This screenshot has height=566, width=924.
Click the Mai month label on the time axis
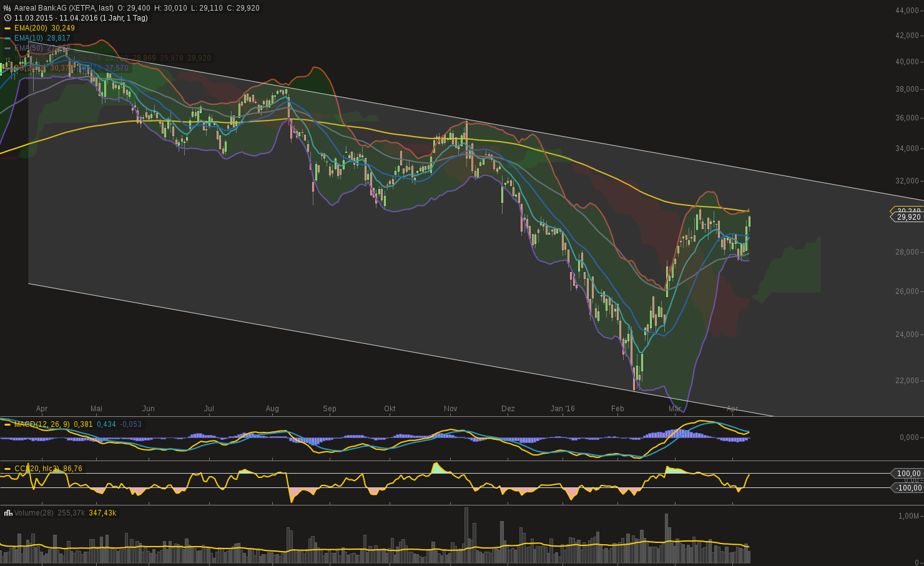click(x=96, y=409)
